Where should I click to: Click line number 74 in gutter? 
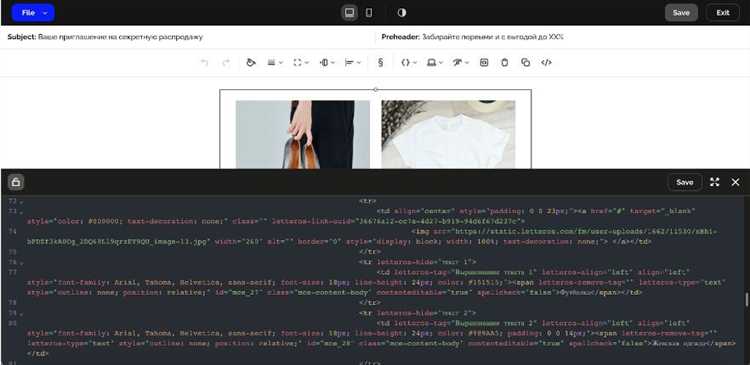12,232
